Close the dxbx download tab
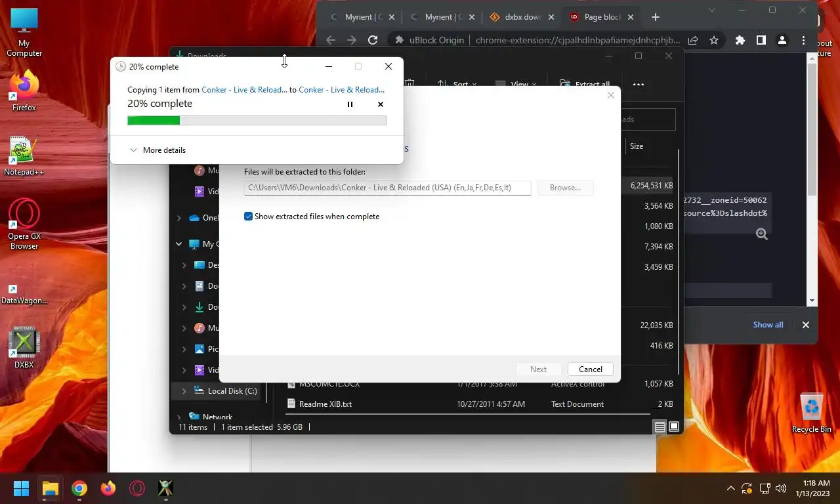Image resolution: width=840 pixels, height=504 pixels. tap(551, 17)
